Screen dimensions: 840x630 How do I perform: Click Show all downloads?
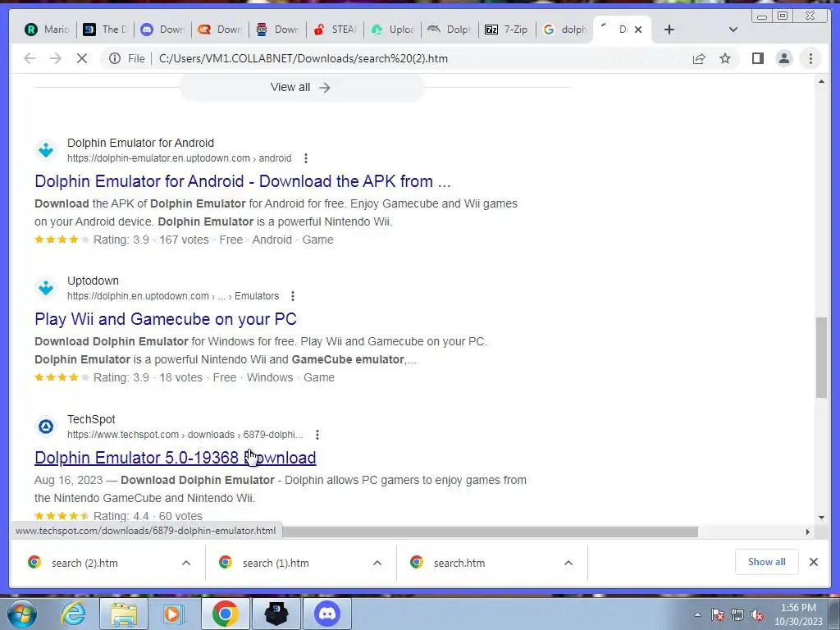pos(767,562)
